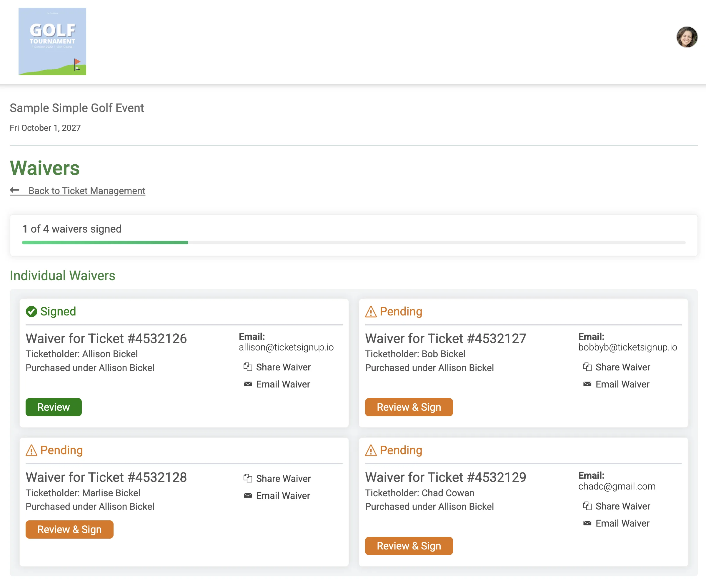Click the Email Waiver envelope icon for ticket #4532128
The height and width of the screenshot is (588, 706).
[248, 495]
